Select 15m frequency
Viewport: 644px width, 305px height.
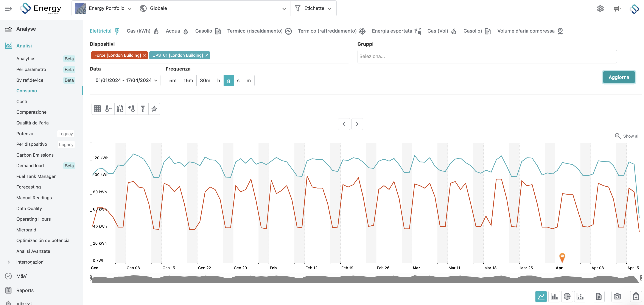[x=188, y=80]
